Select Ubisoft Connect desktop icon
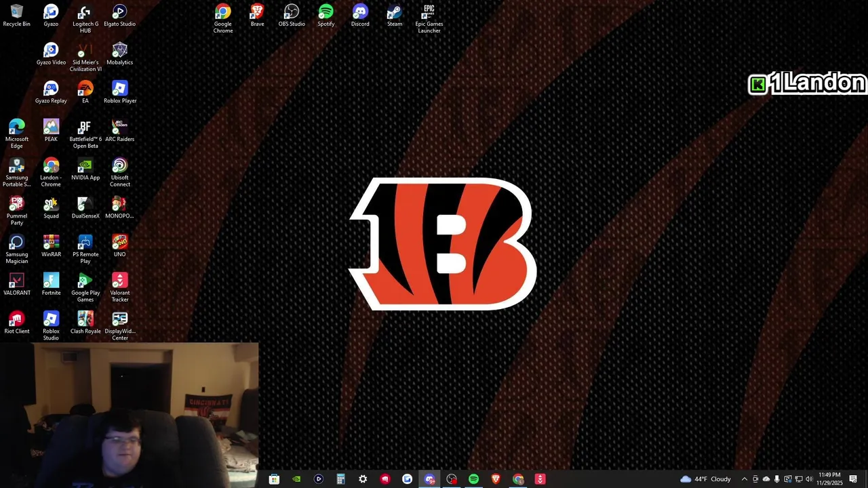 [x=119, y=173]
